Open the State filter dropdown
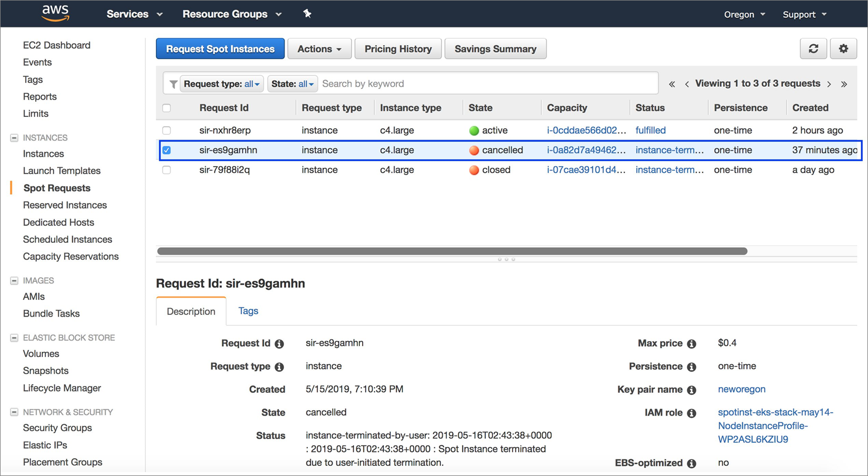This screenshot has width=868, height=476. 292,84
